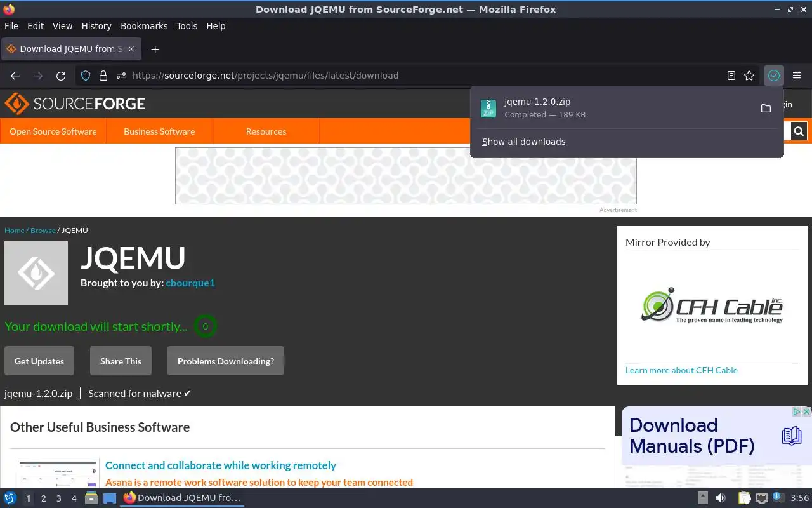The image size is (812, 508).
Task: Open the File menu
Action: (x=11, y=26)
